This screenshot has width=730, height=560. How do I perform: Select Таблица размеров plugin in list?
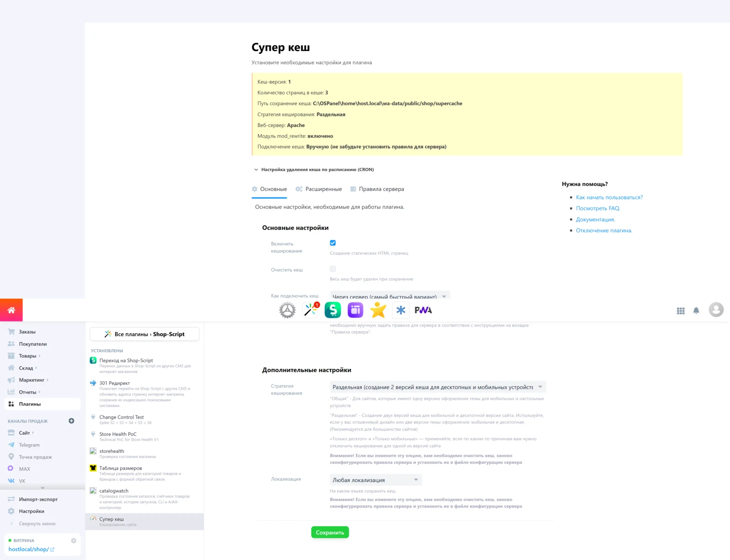click(145, 473)
